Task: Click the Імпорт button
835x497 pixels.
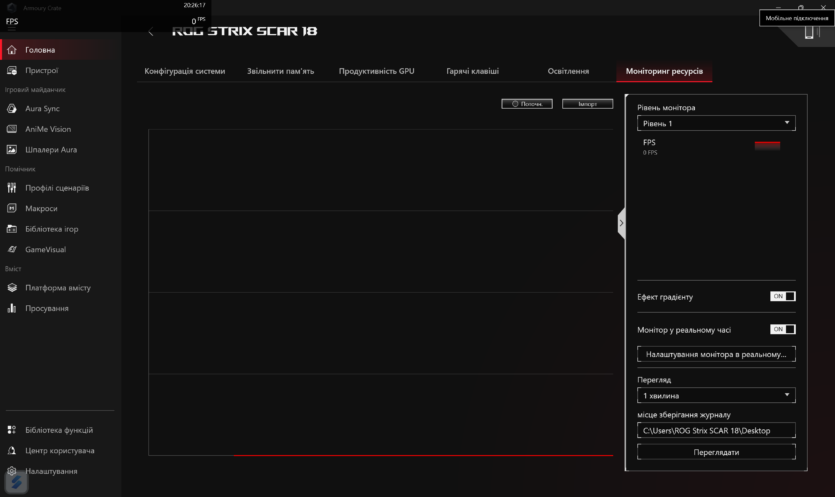Action: tap(587, 104)
